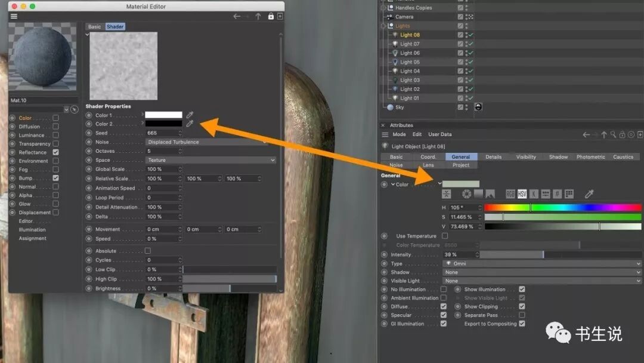Enable the Color channel checkbox
The image size is (644, 363).
pos(55,118)
